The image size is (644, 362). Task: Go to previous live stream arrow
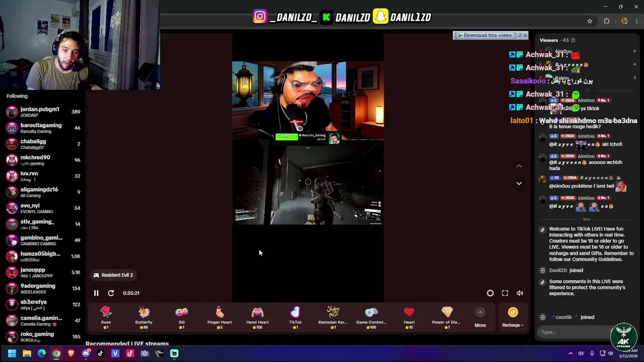point(519,166)
